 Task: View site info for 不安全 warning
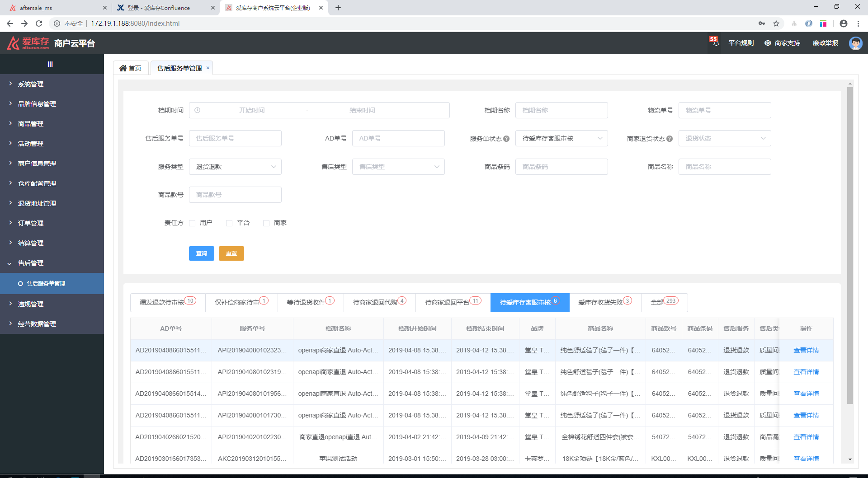[69, 23]
